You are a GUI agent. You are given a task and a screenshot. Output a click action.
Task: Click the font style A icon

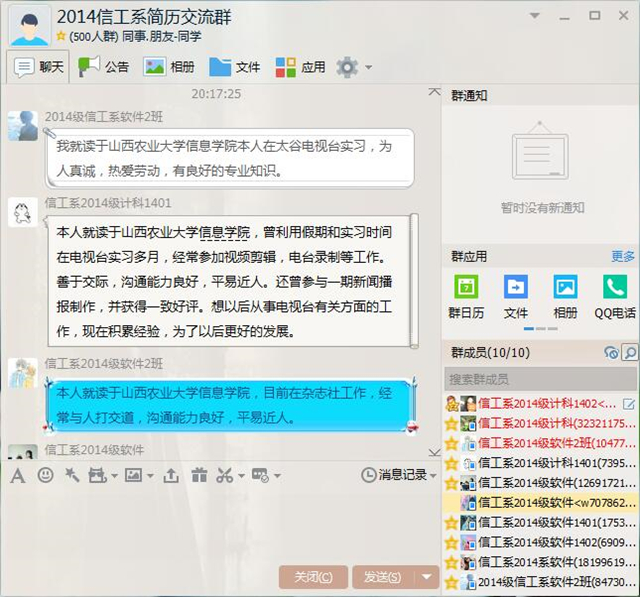pos(18,475)
